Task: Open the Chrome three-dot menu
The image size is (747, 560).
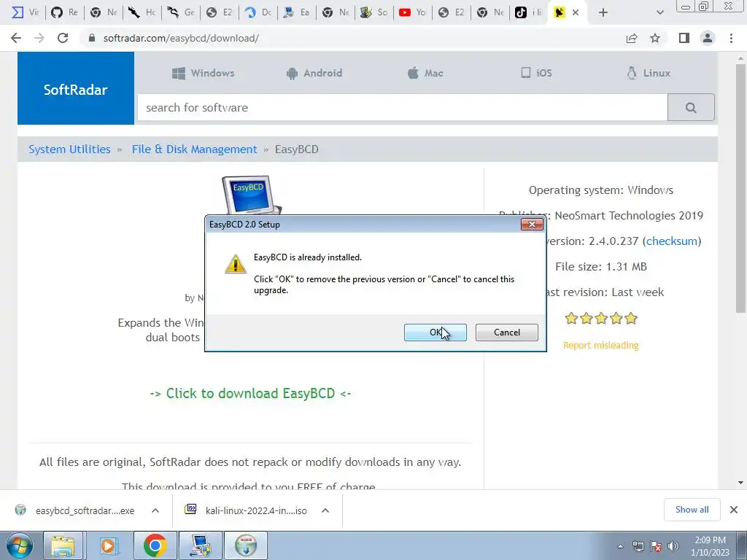Action: [731, 38]
